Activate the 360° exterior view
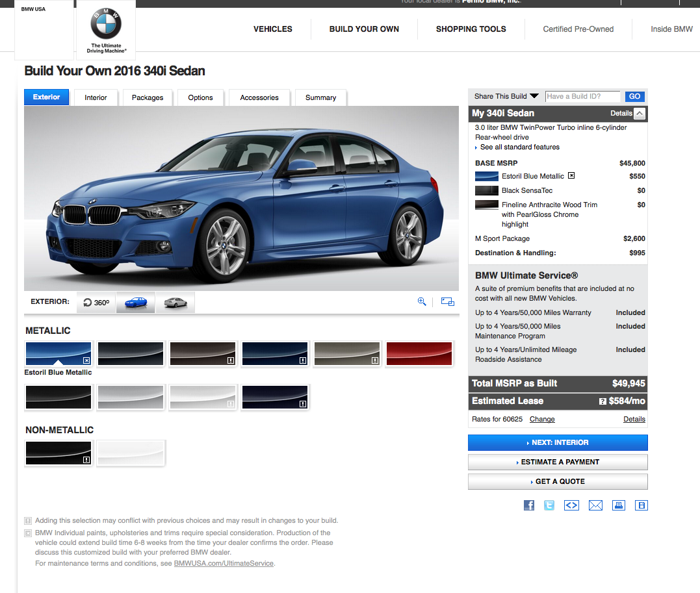The image size is (700, 593). click(96, 303)
